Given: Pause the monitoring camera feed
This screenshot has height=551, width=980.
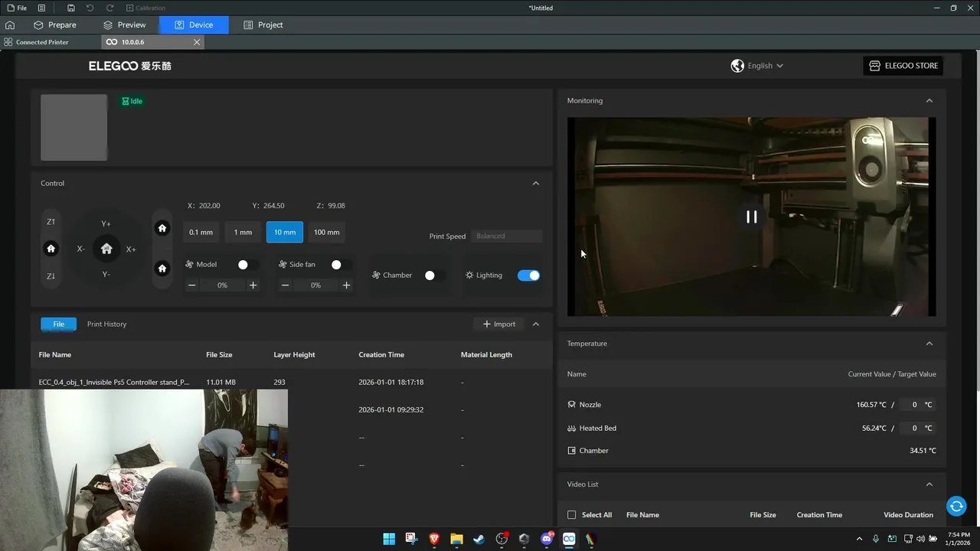Looking at the screenshot, I should click(x=751, y=217).
